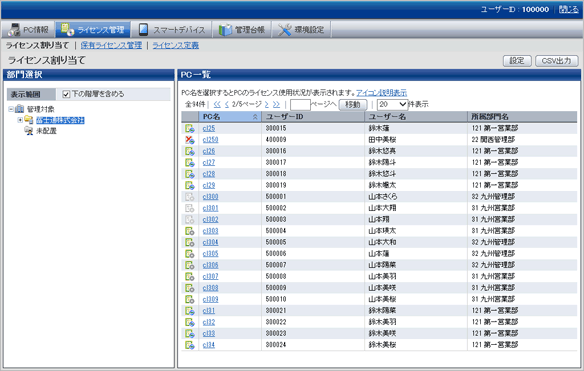
Task: Collapse the 管理対象 tree node
Action: pos(11,109)
